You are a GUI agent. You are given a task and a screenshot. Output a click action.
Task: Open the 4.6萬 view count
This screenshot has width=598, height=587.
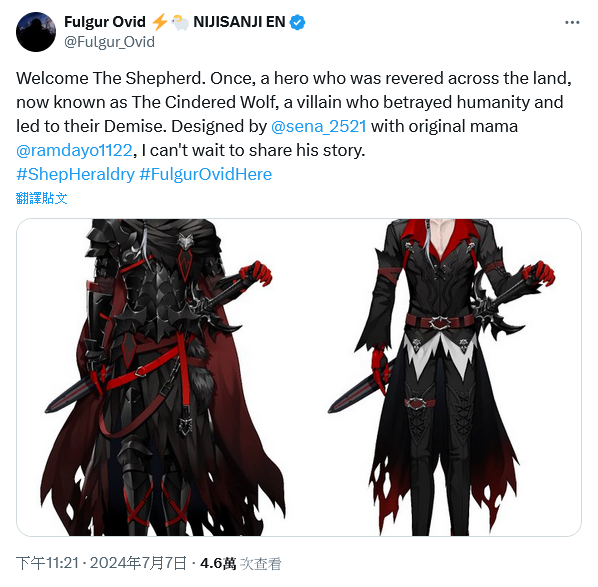coord(241,563)
